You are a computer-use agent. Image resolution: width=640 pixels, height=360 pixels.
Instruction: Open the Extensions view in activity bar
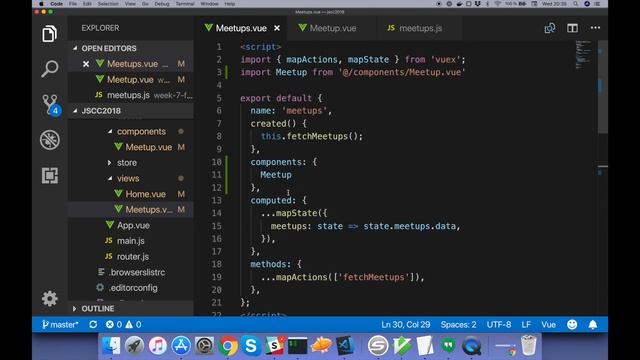pyautogui.click(x=50, y=176)
